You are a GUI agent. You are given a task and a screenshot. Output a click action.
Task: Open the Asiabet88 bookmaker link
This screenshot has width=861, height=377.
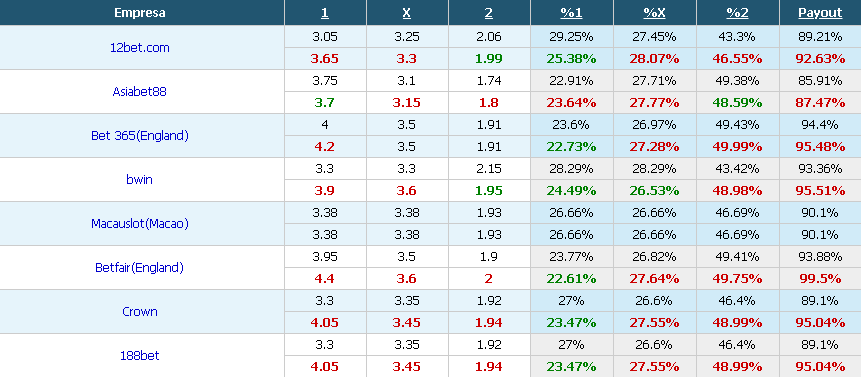pos(139,92)
